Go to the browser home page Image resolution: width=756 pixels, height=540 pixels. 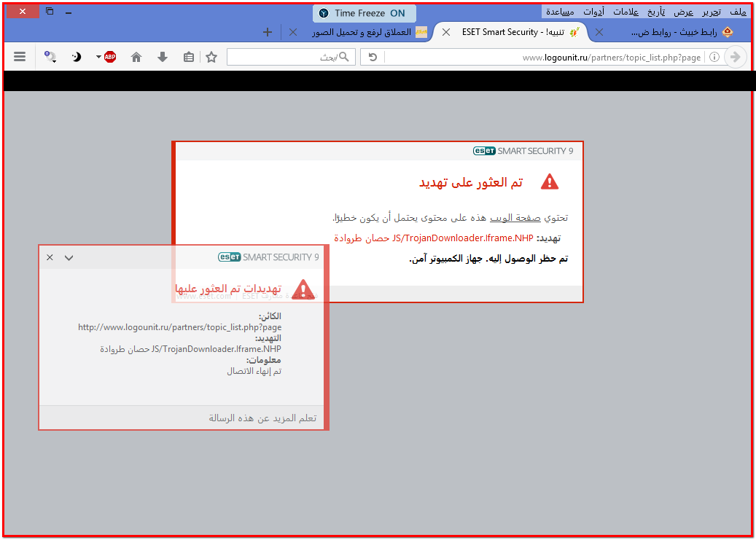tap(136, 57)
